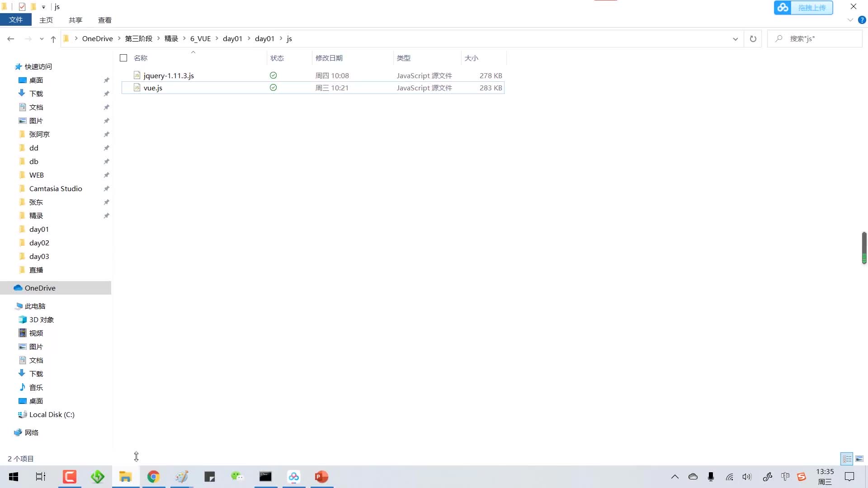Open Camtasia from the taskbar

point(70,477)
